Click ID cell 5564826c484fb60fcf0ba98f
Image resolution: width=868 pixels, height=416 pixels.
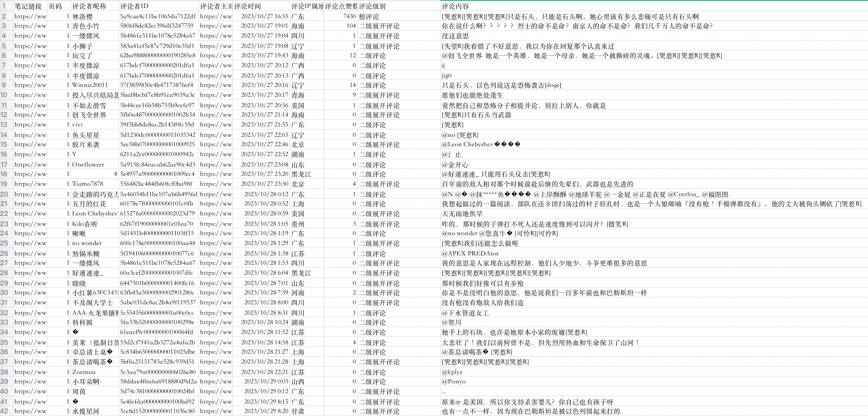tap(159, 184)
